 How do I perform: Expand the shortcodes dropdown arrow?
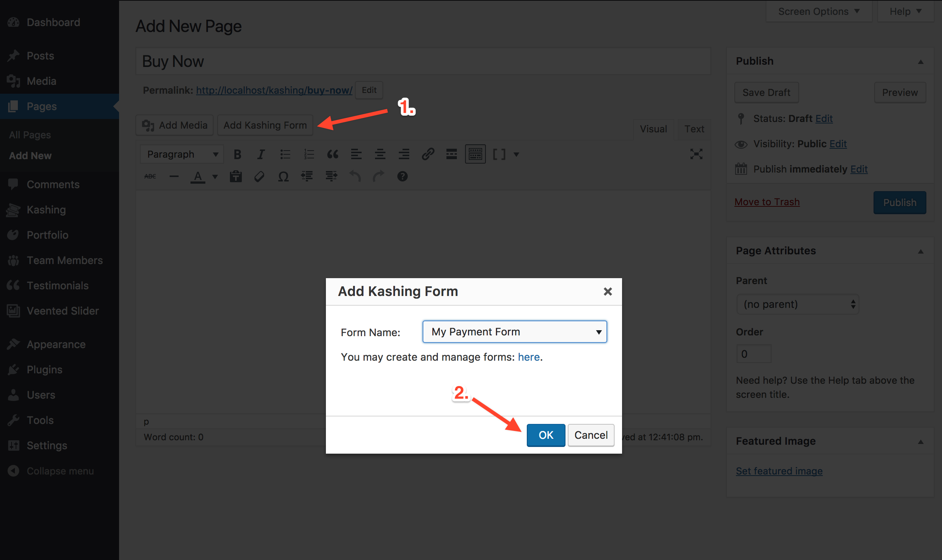(516, 154)
